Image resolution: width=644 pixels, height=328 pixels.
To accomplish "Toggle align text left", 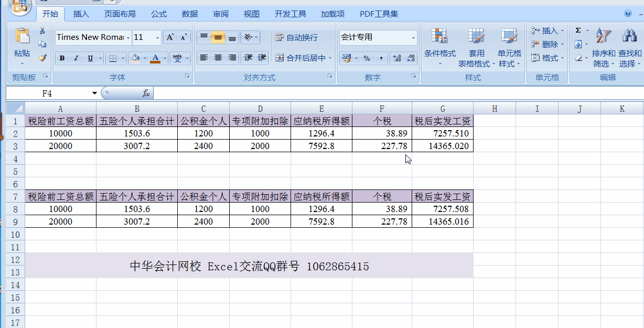I will [x=204, y=58].
